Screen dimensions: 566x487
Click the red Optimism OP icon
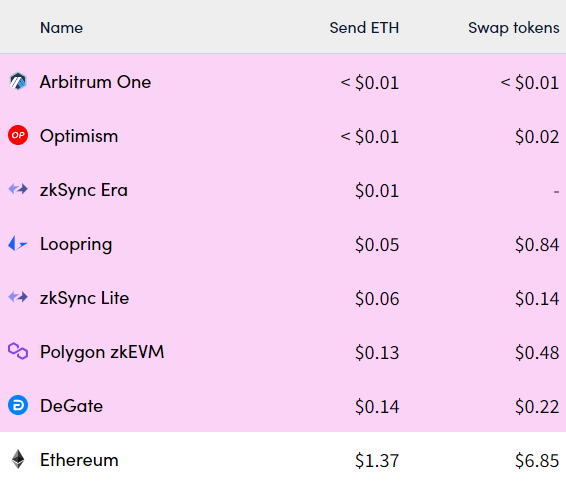pos(18,135)
